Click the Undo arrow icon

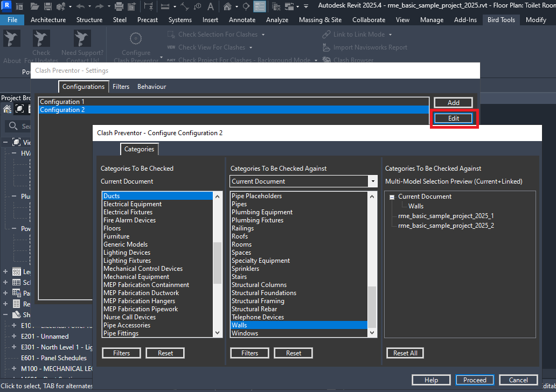[x=80, y=6]
